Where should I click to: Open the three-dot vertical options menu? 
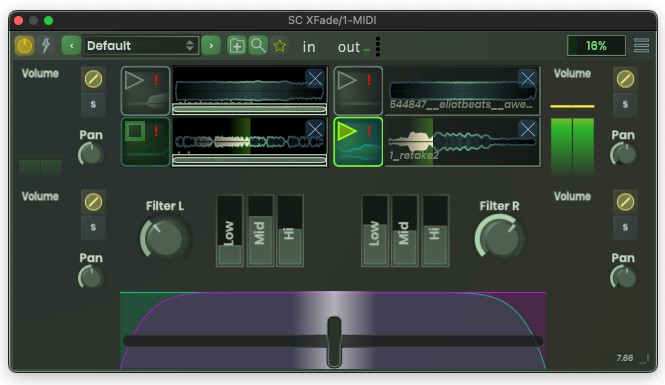(x=378, y=46)
